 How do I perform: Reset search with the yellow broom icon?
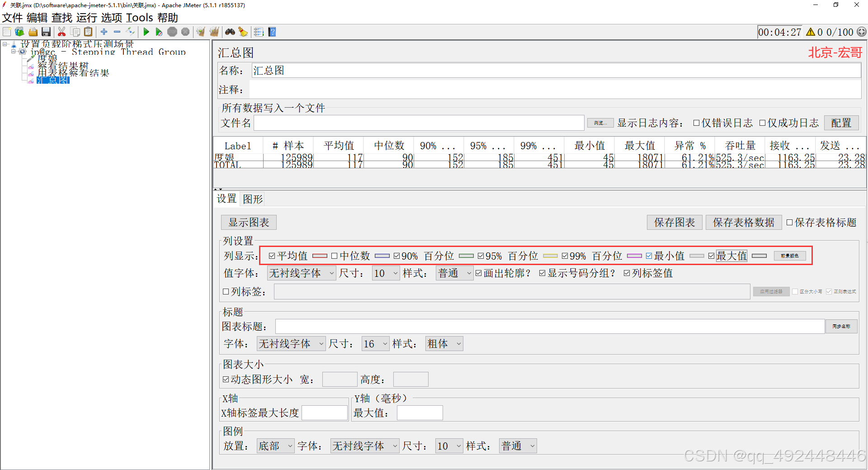pos(243,32)
